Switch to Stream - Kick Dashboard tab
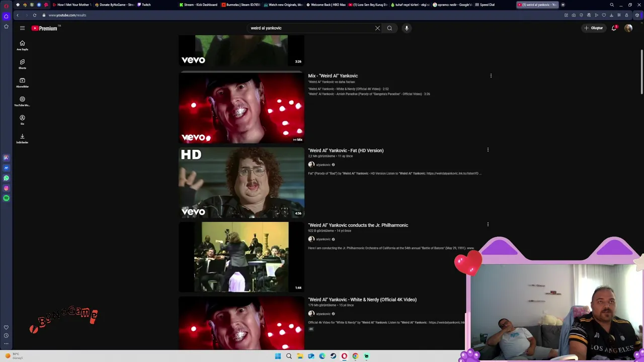Screen dimensions: 644x362 pyautogui.click(x=198, y=5)
